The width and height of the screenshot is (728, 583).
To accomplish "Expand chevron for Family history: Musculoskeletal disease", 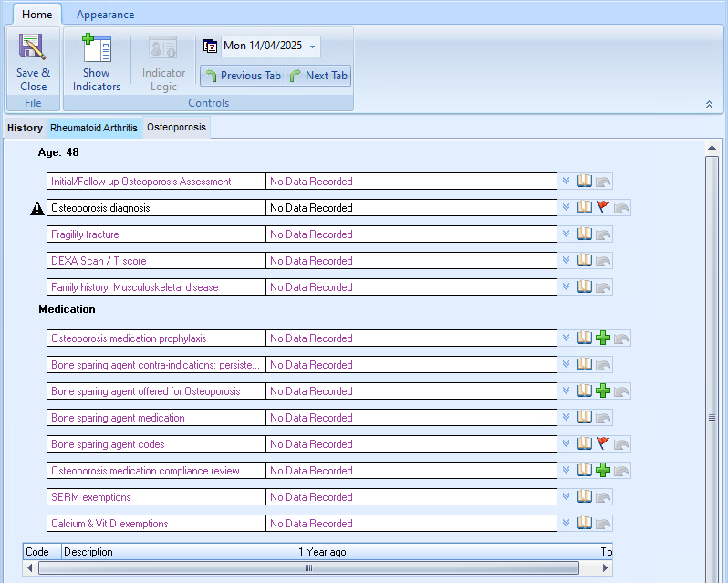I will (x=566, y=286).
